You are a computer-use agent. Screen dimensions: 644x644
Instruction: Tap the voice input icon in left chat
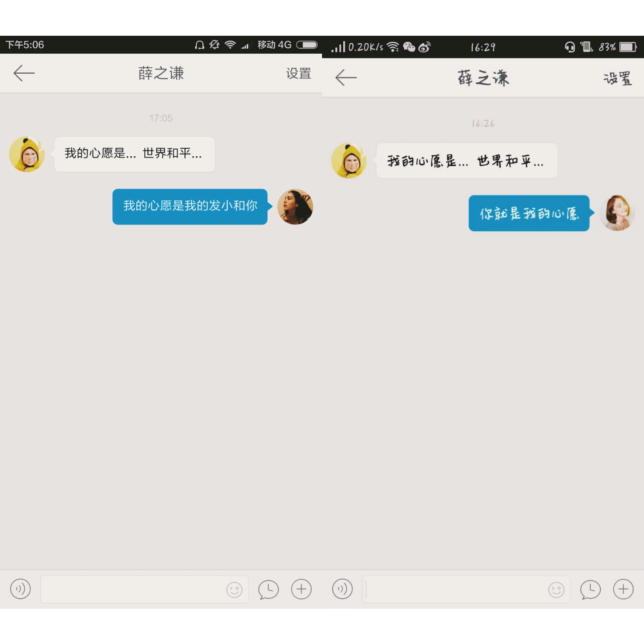(x=20, y=589)
